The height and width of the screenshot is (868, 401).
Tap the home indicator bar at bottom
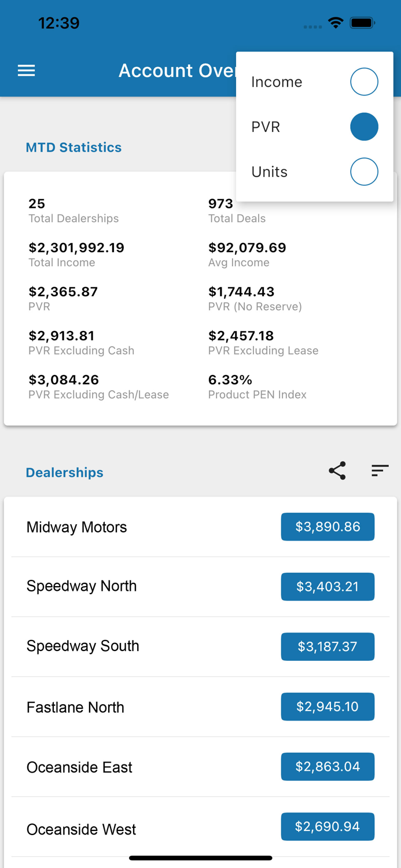pyautogui.click(x=200, y=858)
